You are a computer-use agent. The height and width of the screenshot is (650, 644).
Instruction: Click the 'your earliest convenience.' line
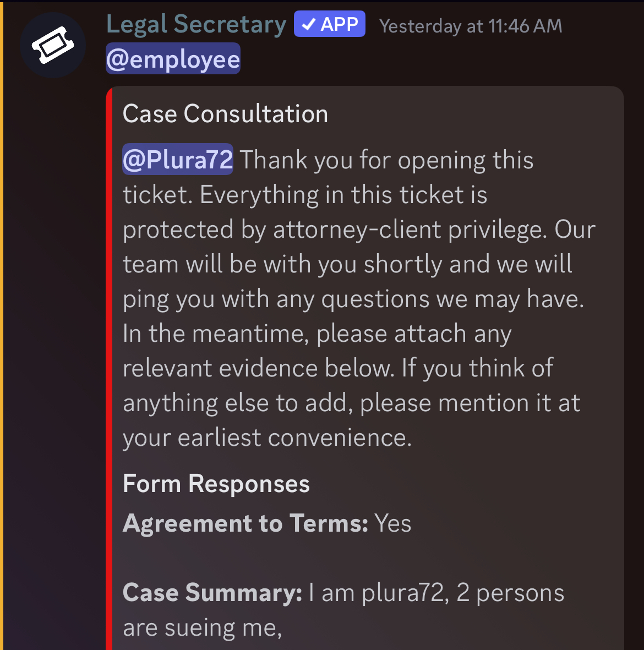(267, 438)
